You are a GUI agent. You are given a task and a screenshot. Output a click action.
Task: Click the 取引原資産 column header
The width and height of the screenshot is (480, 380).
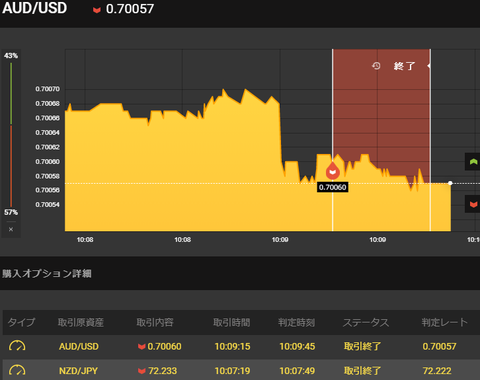81,322
